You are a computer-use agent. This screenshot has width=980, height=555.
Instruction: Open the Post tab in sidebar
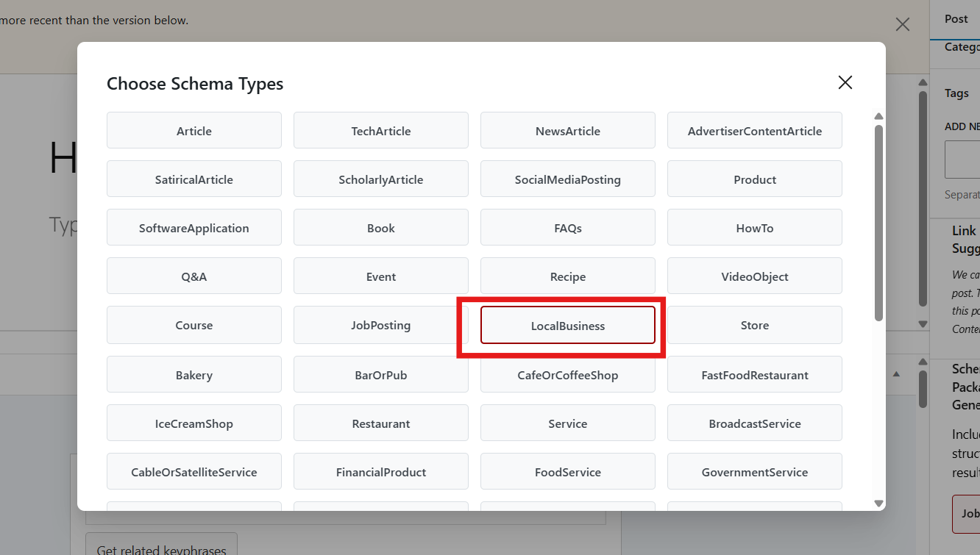click(956, 19)
